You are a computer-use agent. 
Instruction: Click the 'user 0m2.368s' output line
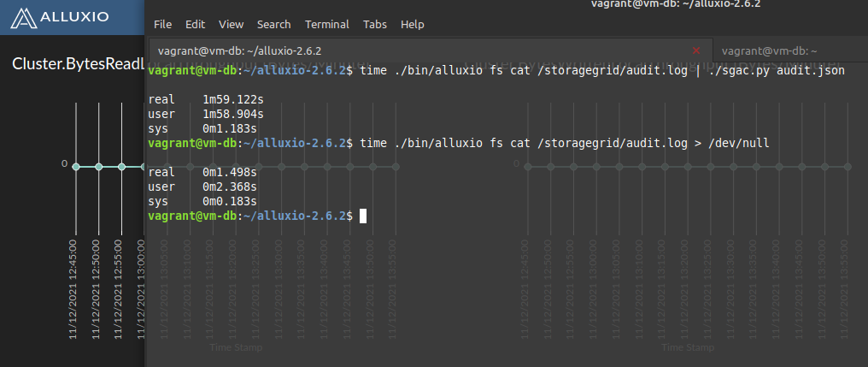click(x=202, y=186)
